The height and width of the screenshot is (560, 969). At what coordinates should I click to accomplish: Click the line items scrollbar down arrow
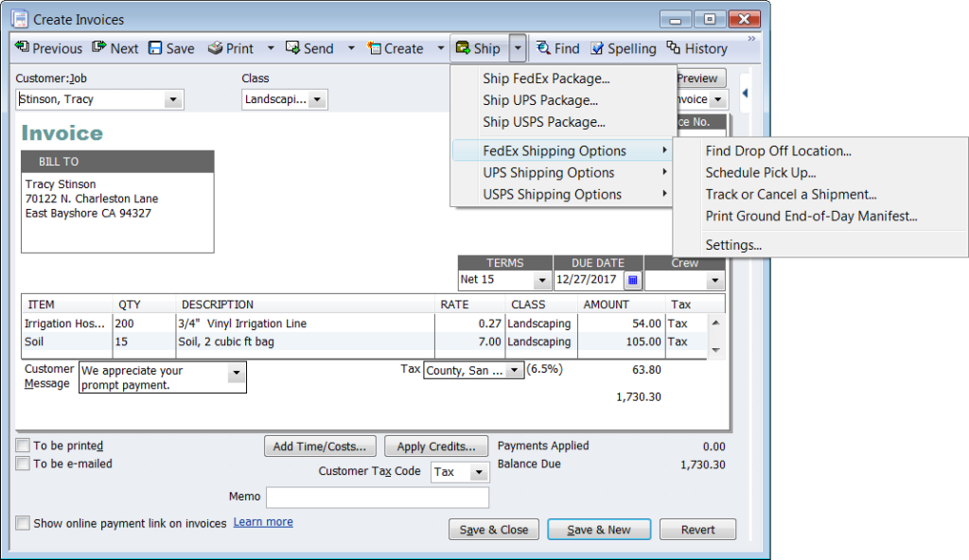[x=715, y=350]
